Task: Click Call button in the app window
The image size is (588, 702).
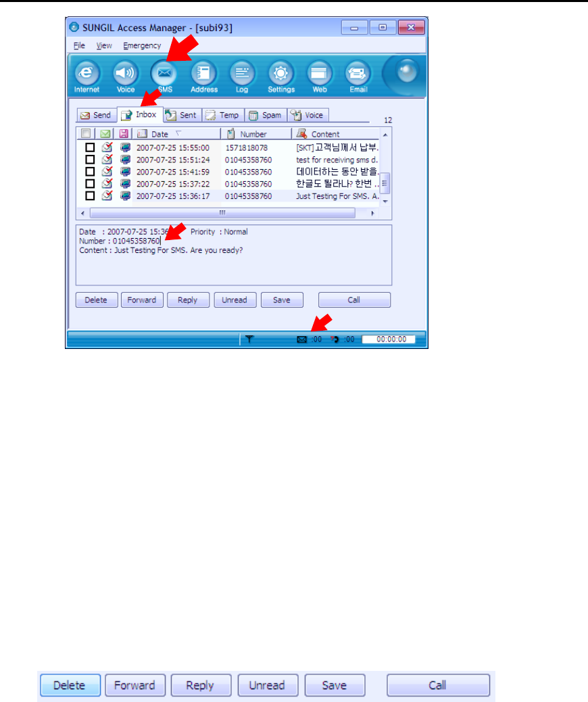Action: [x=354, y=300]
